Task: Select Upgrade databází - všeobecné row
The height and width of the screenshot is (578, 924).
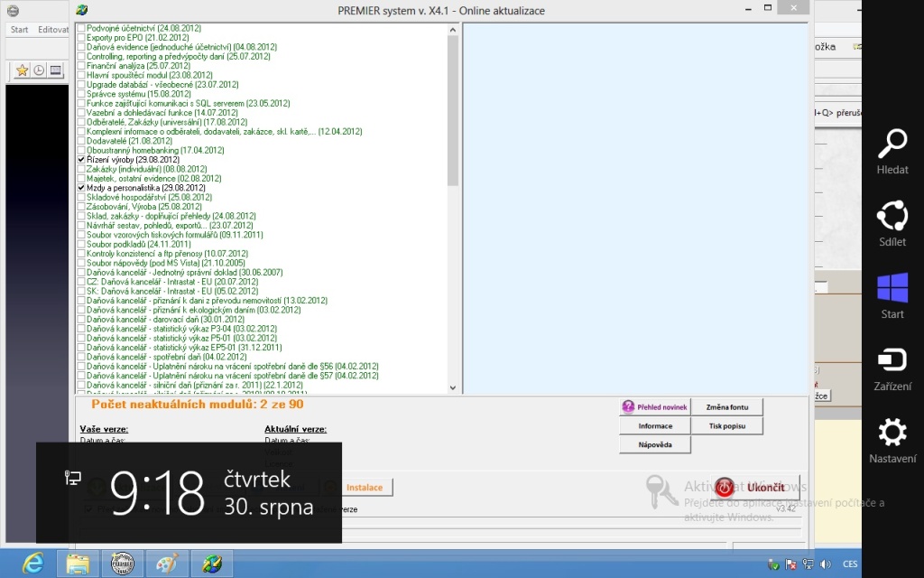Action: (162, 85)
